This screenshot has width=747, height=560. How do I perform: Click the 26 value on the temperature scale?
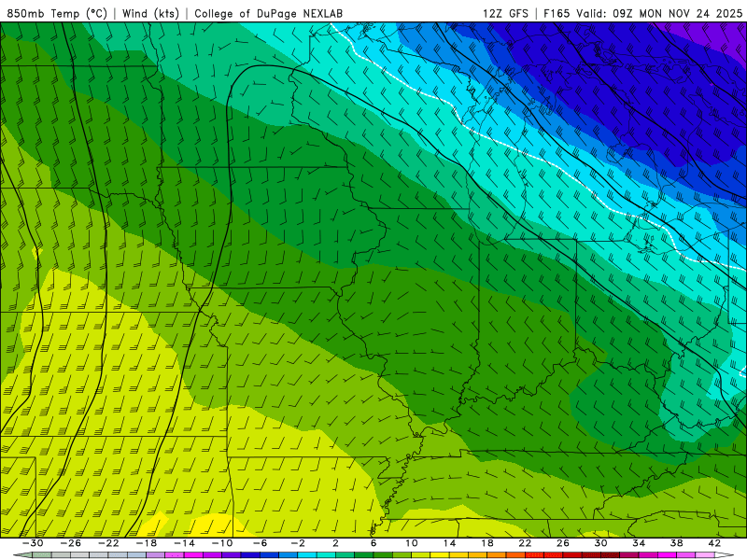(x=563, y=543)
